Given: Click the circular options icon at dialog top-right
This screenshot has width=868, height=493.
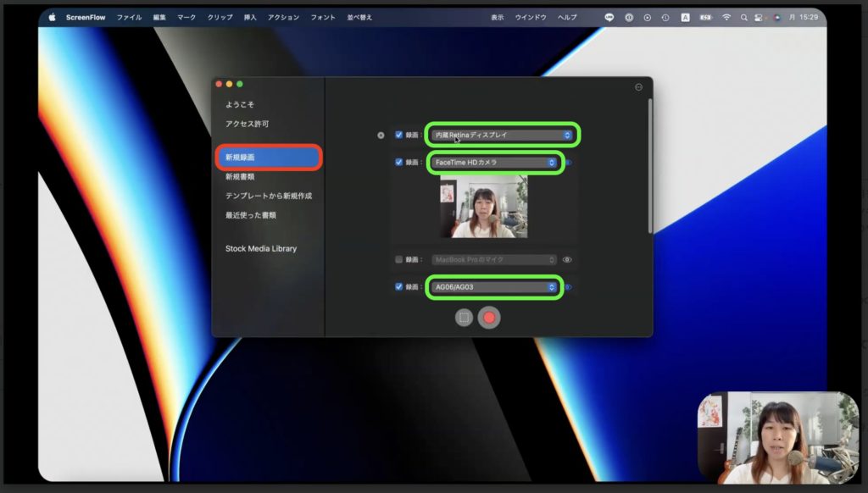Looking at the screenshot, I should [x=638, y=87].
